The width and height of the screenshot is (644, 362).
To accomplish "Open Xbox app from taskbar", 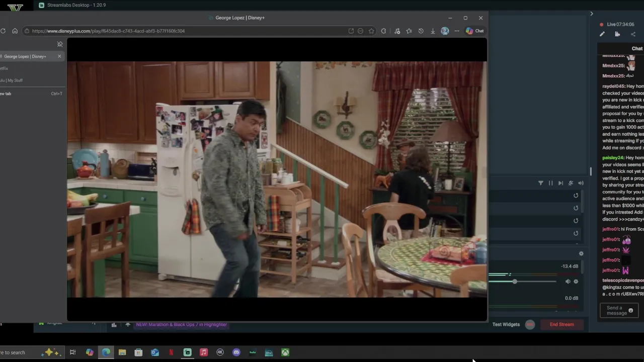I will click(285, 352).
